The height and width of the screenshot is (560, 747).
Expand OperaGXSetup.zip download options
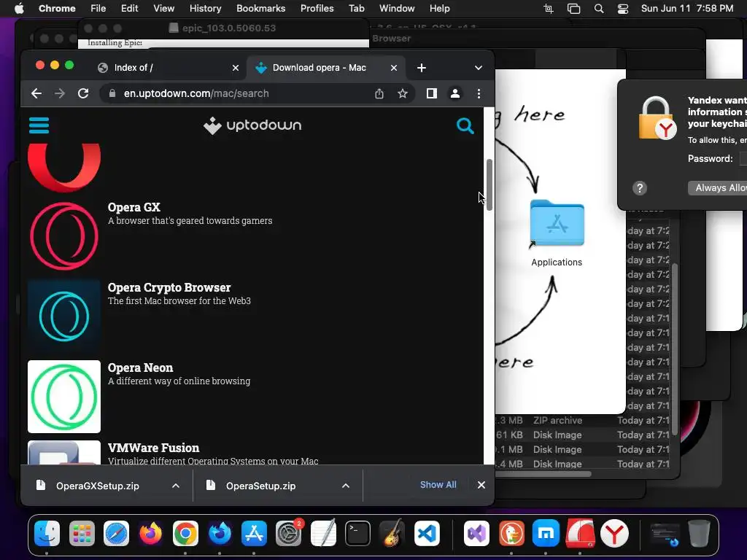tap(176, 486)
